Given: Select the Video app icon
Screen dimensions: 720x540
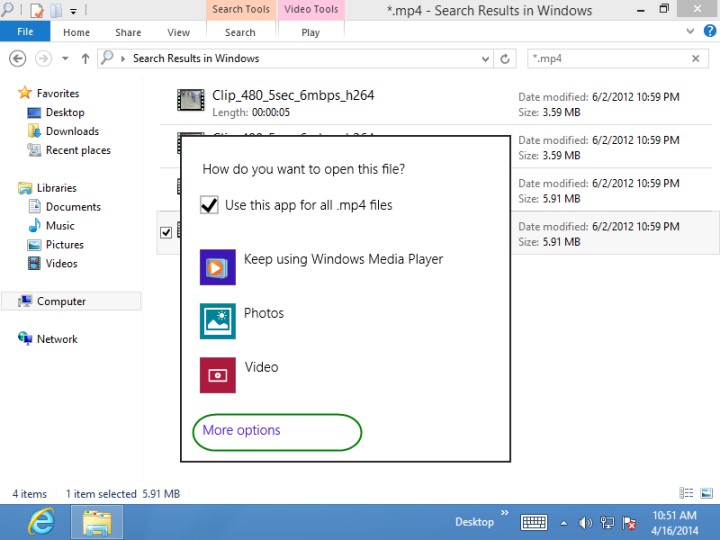Looking at the screenshot, I should pyautogui.click(x=218, y=375).
